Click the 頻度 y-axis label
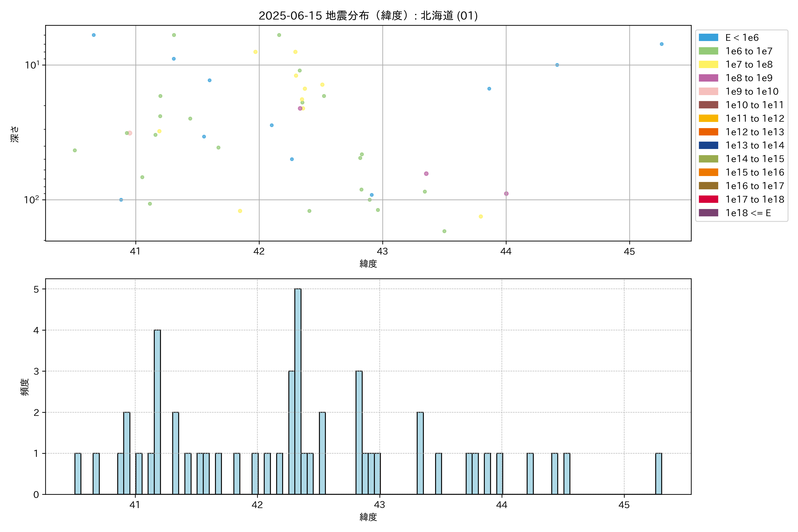 (25, 387)
